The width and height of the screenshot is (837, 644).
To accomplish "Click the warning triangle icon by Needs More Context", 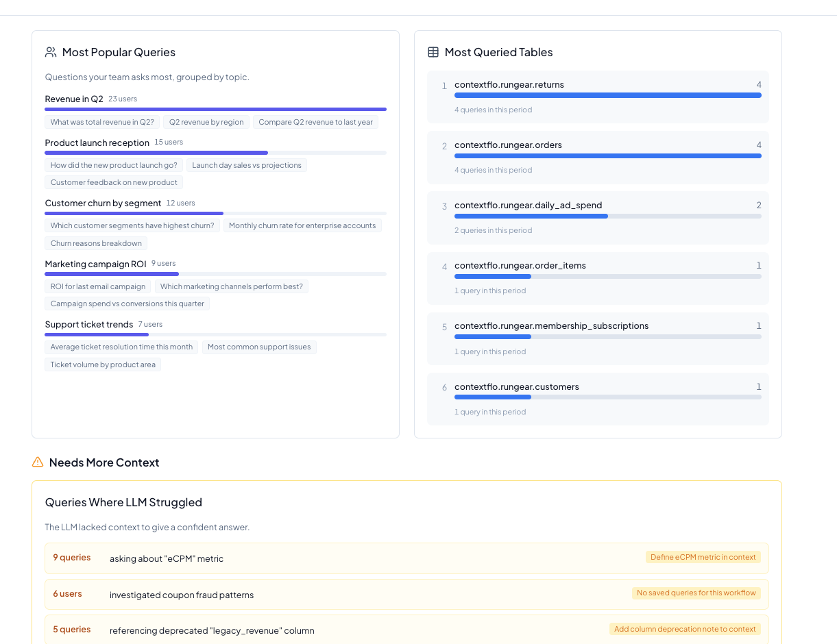I will [x=38, y=462].
